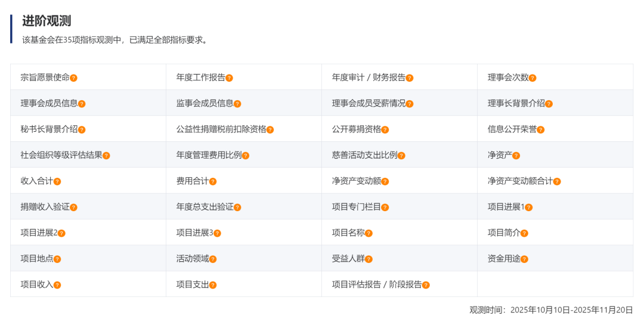The width and height of the screenshot is (644, 328).
Task: Click question icon beside 资金用途
Action: tap(524, 259)
